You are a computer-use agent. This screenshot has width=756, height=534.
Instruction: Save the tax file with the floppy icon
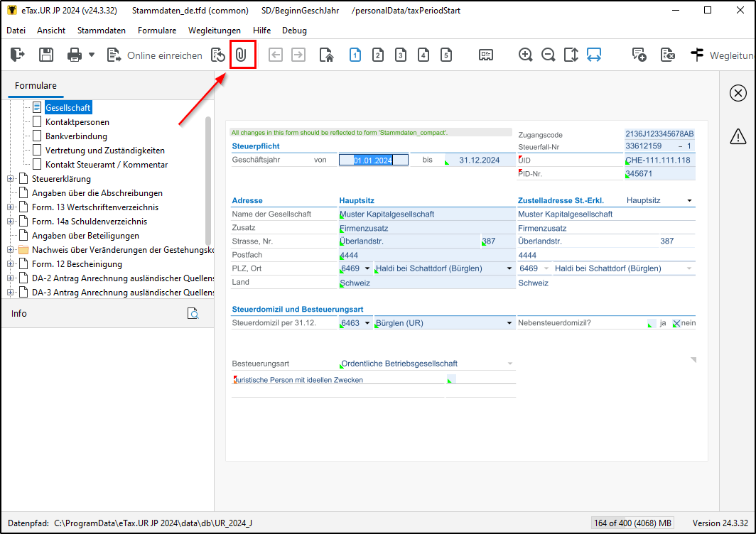pyautogui.click(x=46, y=55)
